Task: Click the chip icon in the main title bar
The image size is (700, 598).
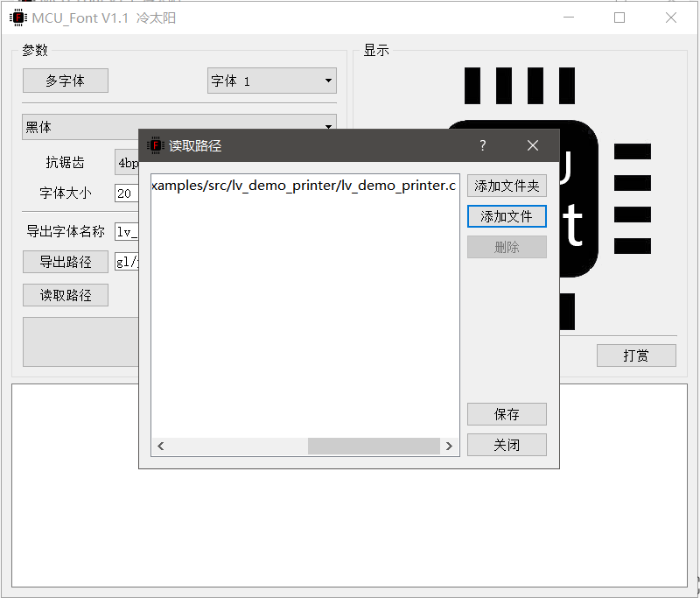Action: click(17, 18)
